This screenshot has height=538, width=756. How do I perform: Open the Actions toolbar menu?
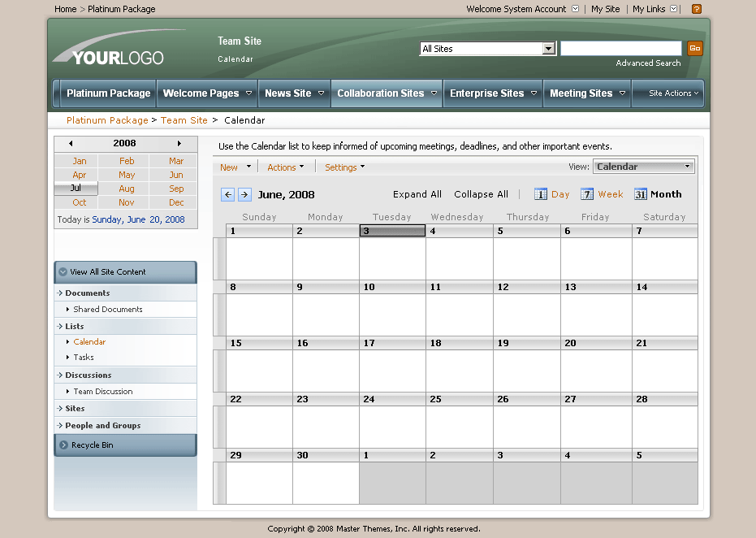[x=285, y=167]
